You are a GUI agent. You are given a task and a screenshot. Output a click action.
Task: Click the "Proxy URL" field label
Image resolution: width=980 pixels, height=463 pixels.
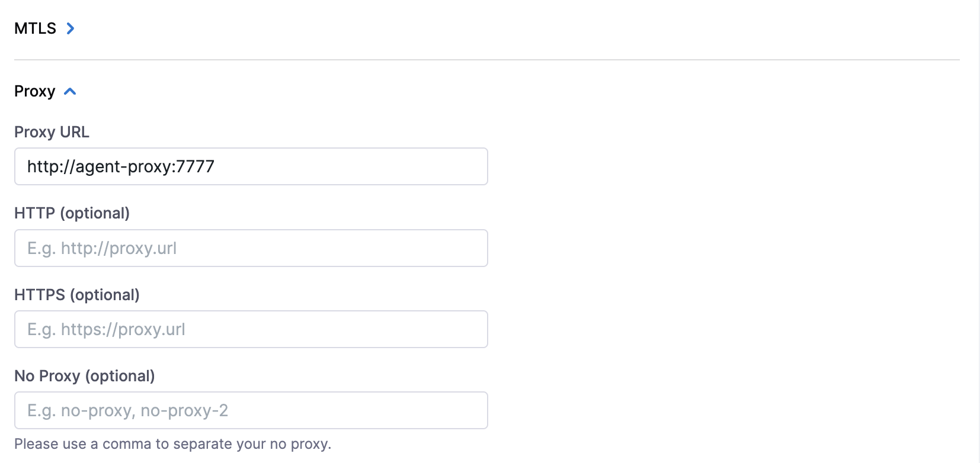[x=52, y=132]
